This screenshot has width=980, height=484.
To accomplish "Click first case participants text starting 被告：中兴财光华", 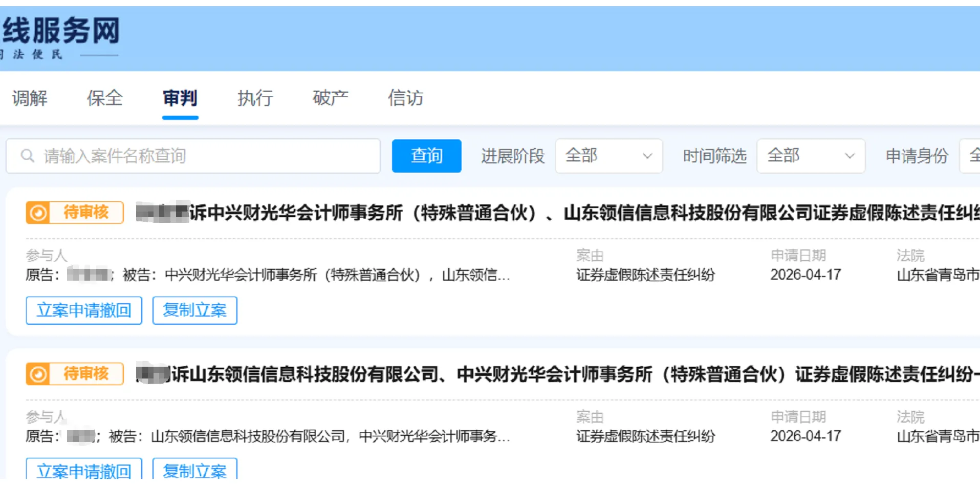I will pos(316,275).
